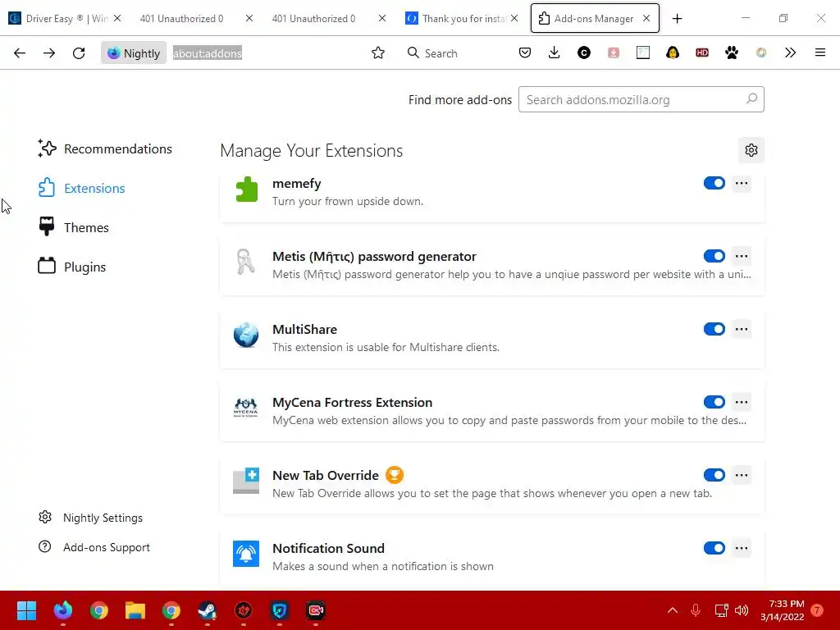Open more options for Metis password generator

[742, 256]
